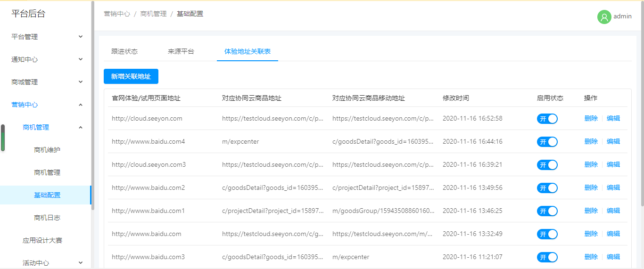Edit the http://wwww.baidu.com3 row
644x269 pixels.
[613, 257]
